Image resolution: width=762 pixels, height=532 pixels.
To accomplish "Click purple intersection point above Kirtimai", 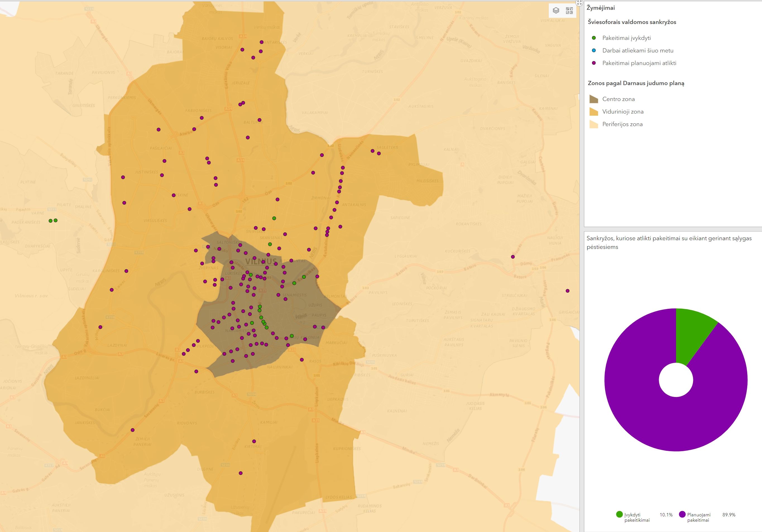I will (x=254, y=441).
